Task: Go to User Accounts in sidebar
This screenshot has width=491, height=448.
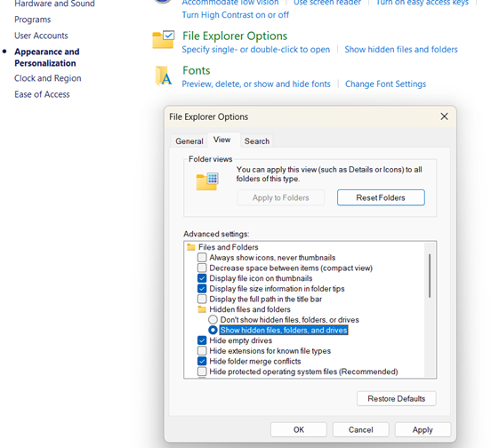Action: 41,36
